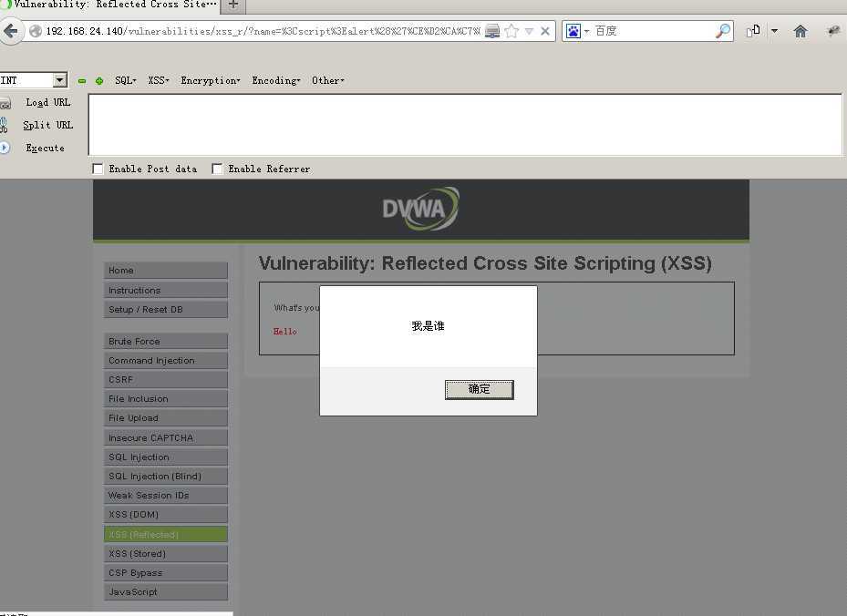The height and width of the screenshot is (616, 847).
Task: Click the red Hello output text
Action: (x=284, y=332)
